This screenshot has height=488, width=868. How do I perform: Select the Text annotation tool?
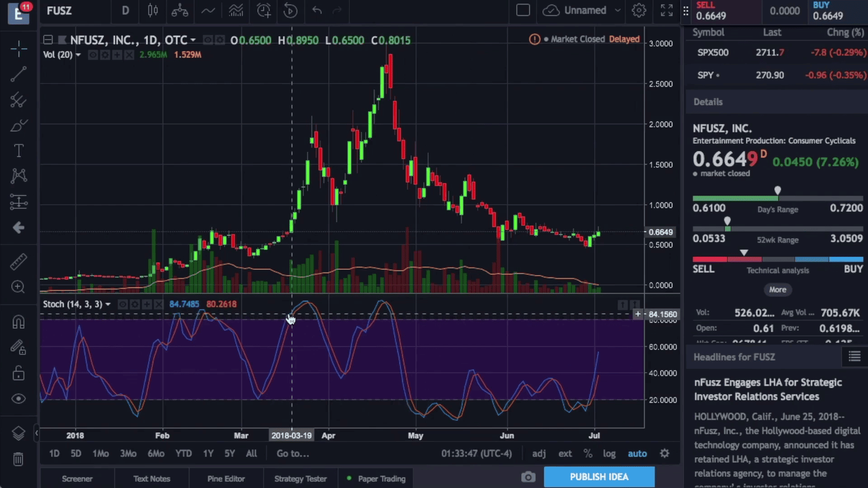19,150
